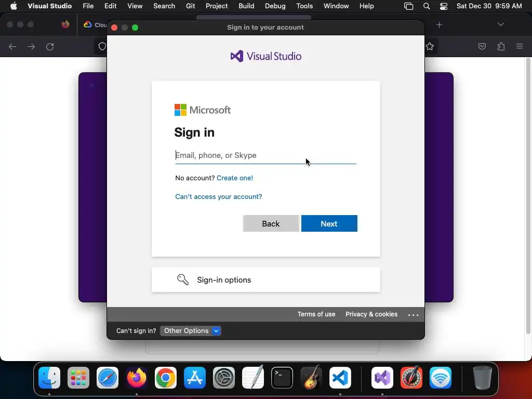
Task: Open System Settings from the dock
Action: pos(224,378)
